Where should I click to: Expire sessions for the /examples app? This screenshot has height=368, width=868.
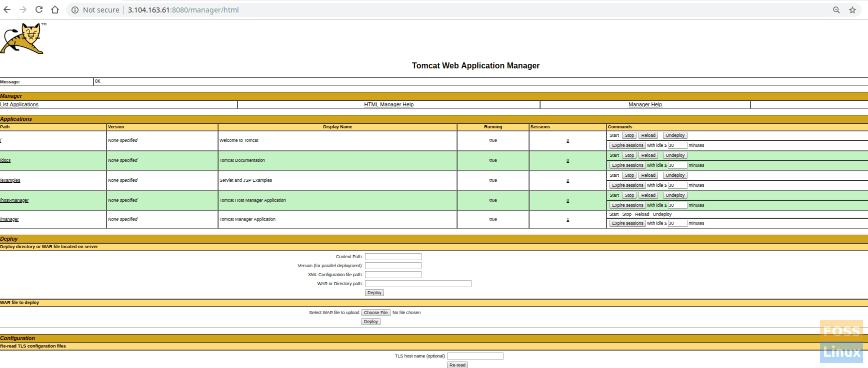click(x=627, y=185)
